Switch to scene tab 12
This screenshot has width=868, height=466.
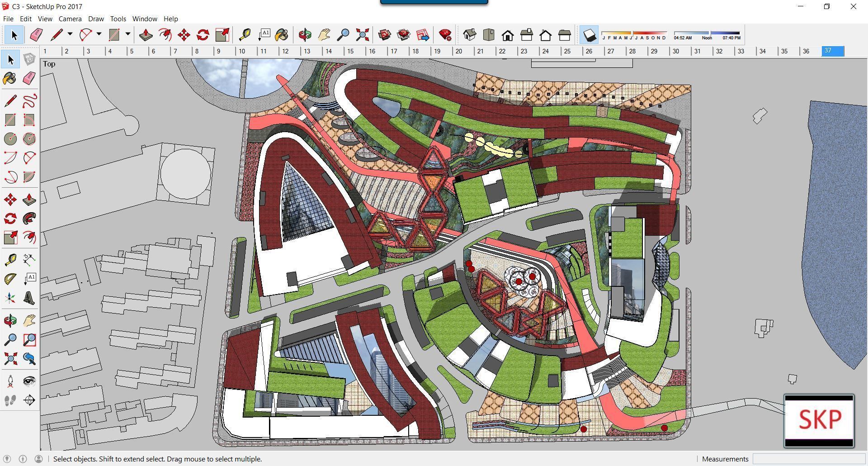pos(290,51)
